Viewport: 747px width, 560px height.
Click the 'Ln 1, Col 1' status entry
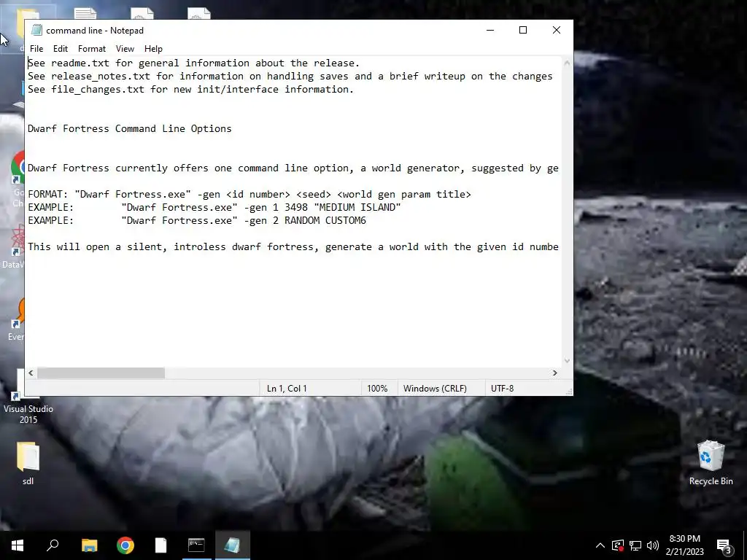tap(287, 388)
